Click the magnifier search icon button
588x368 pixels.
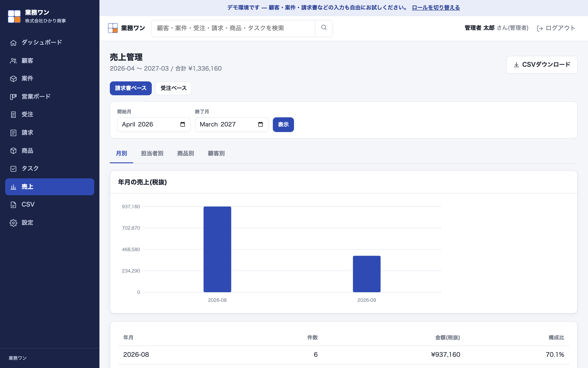click(x=324, y=28)
